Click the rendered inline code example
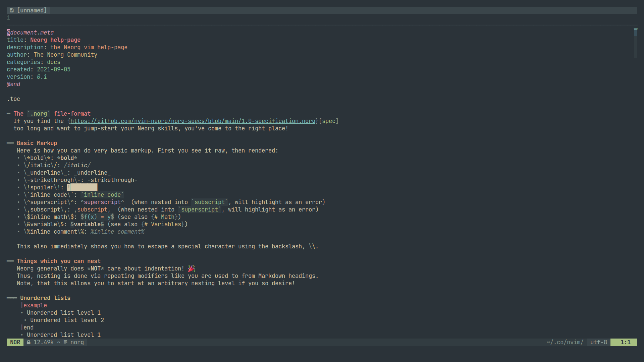644x362 pixels. (102, 195)
